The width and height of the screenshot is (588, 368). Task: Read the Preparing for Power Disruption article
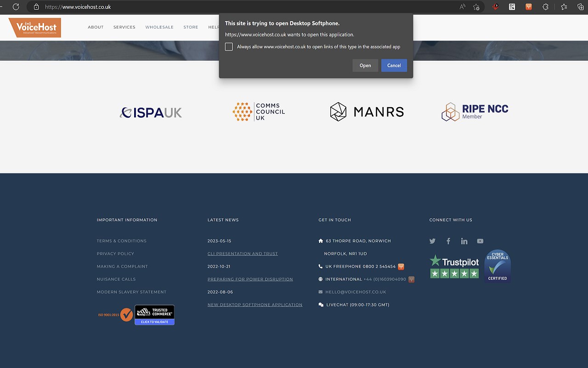click(250, 279)
